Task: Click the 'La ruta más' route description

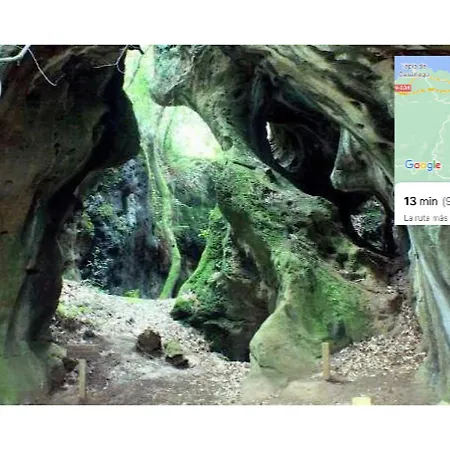Action: pyautogui.click(x=426, y=218)
